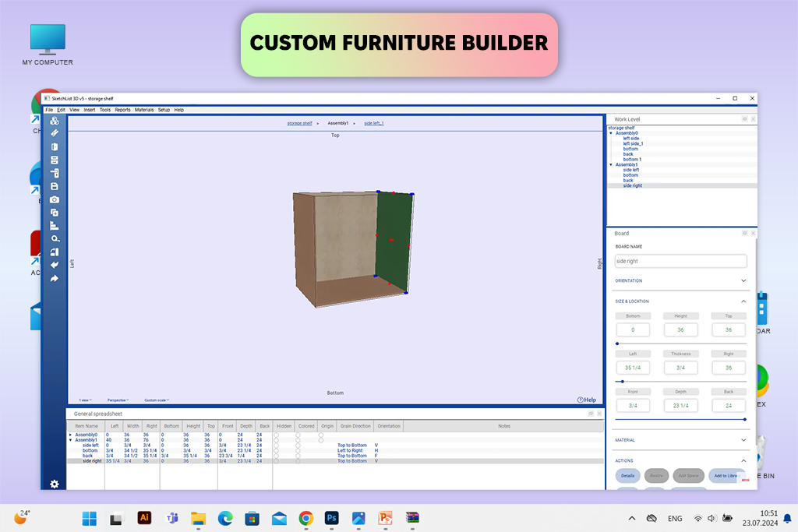Viewport: 798px width, 532px height.
Task: Collapse Assembly1 row in General spreadsheet
Action: click(71, 440)
